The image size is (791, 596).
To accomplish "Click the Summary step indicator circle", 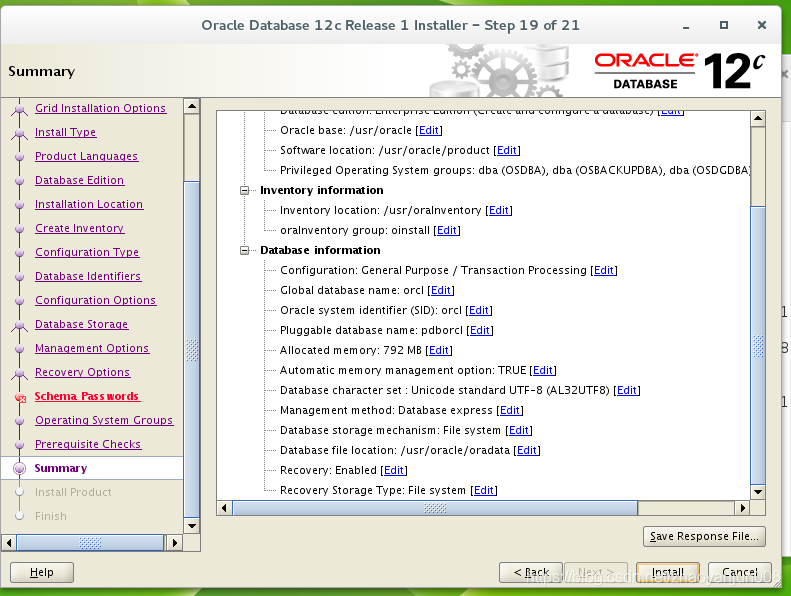I will click(20, 468).
